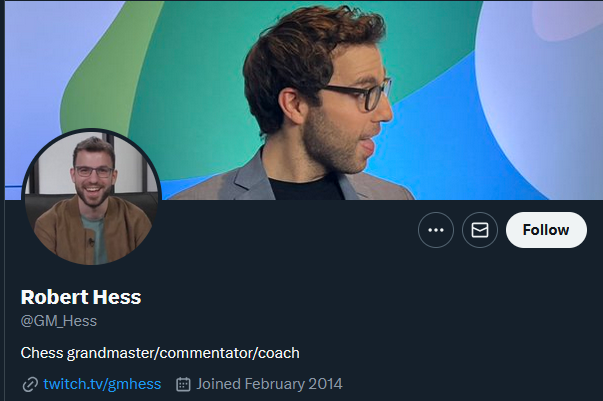
Task: Open the circular profile picture
Action: pos(92,197)
